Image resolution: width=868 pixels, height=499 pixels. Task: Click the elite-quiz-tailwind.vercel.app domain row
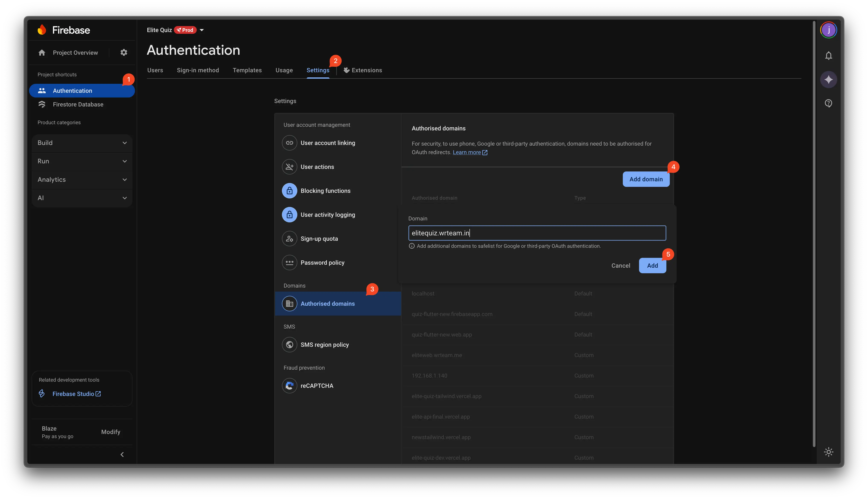click(537, 397)
